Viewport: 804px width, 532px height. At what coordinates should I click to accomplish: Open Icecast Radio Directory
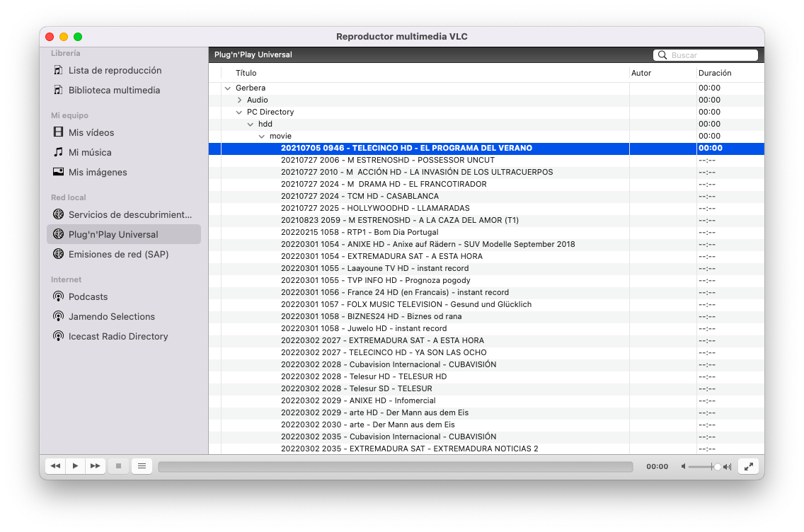(x=118, y=336)
